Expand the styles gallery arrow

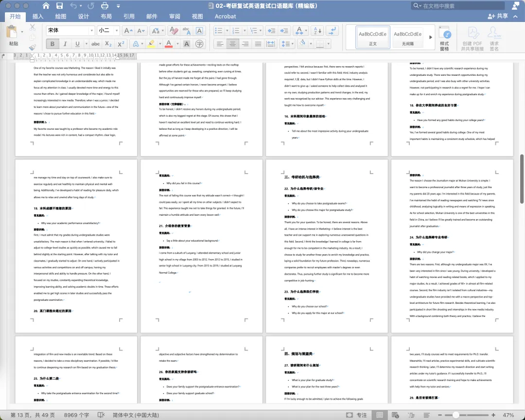point(430,37)
